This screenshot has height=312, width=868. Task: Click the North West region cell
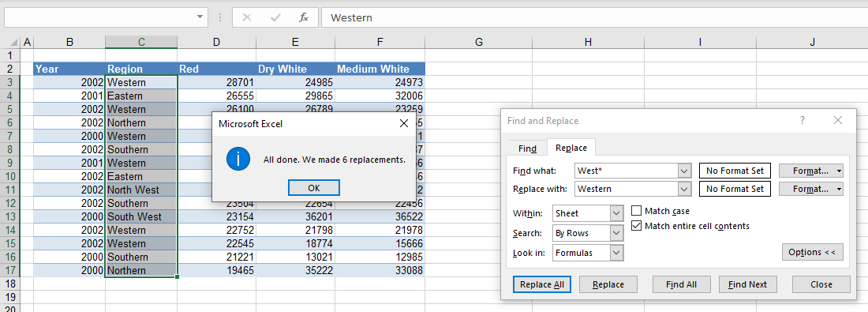coord(141,190)
